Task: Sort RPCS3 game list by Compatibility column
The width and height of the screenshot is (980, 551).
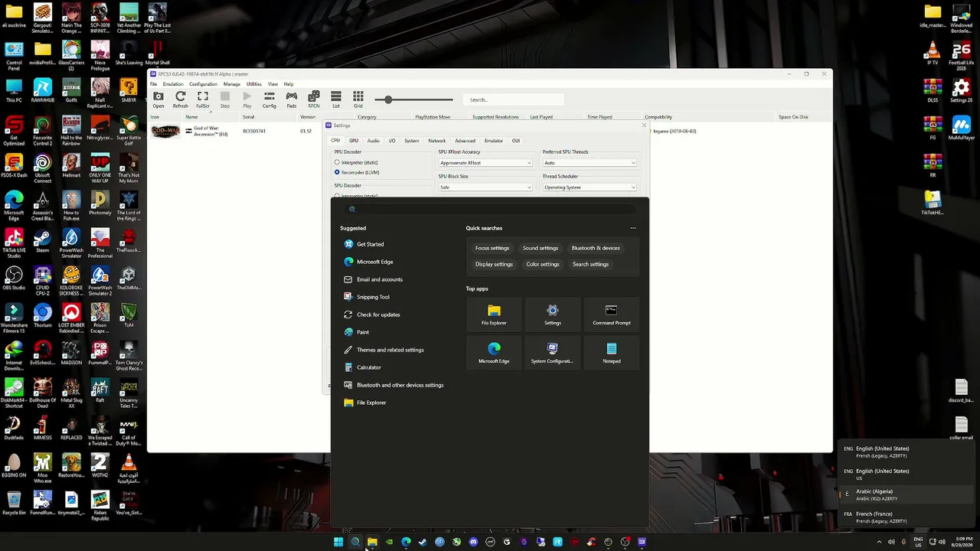Action: click(658, 117)
